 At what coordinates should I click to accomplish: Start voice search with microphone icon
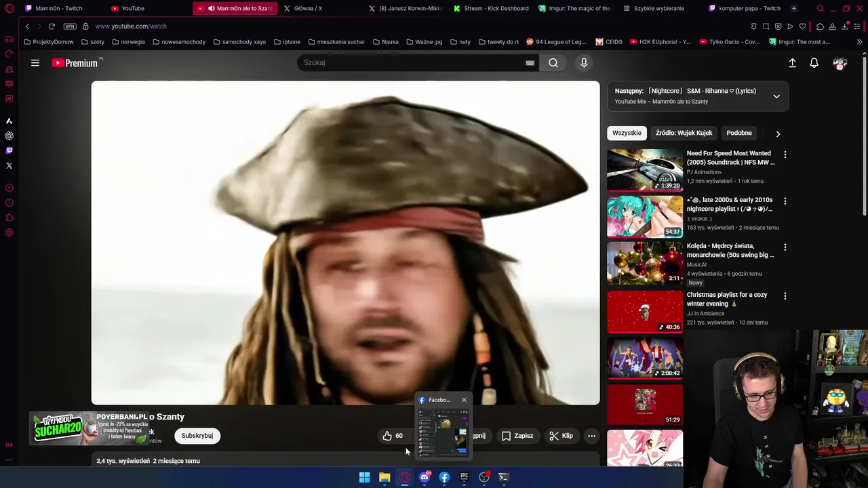coord(584,62)
